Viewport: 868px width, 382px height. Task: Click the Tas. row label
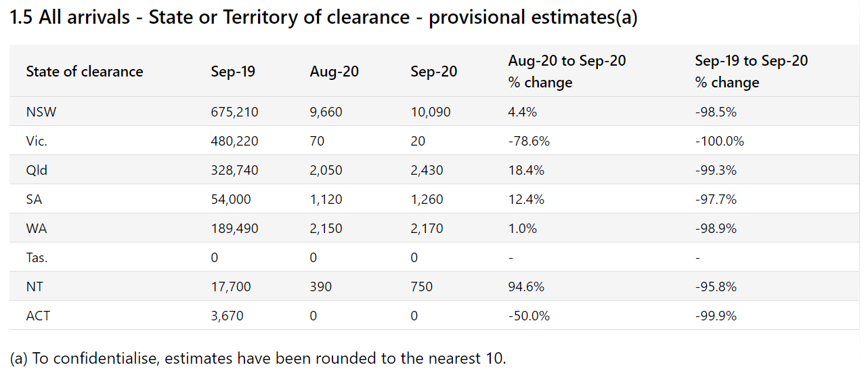tap(37, 258)
